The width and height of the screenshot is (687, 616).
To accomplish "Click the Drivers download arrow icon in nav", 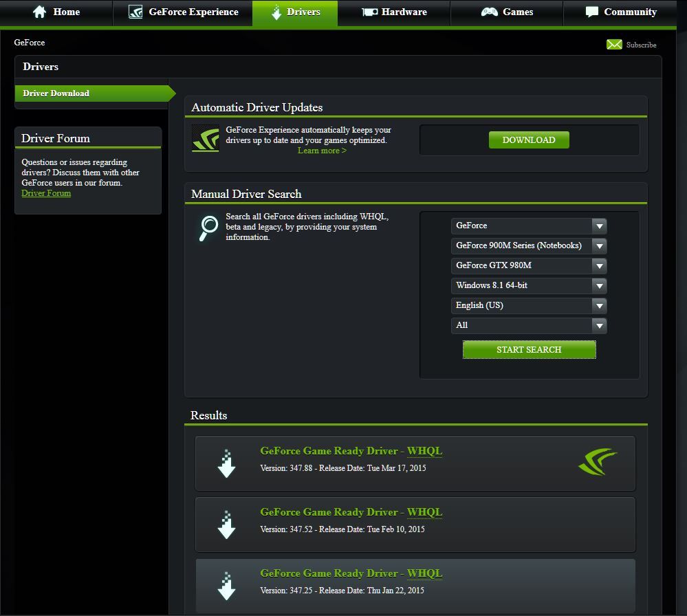I will (x=276, y=12).
